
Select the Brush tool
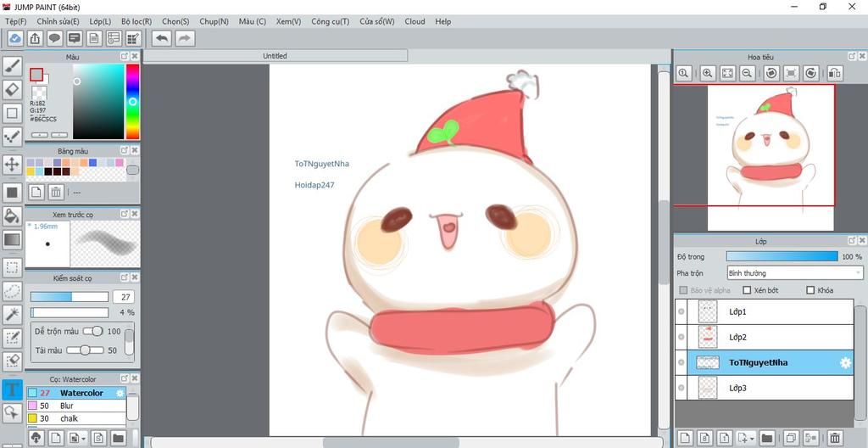click(x=12, y=66)
